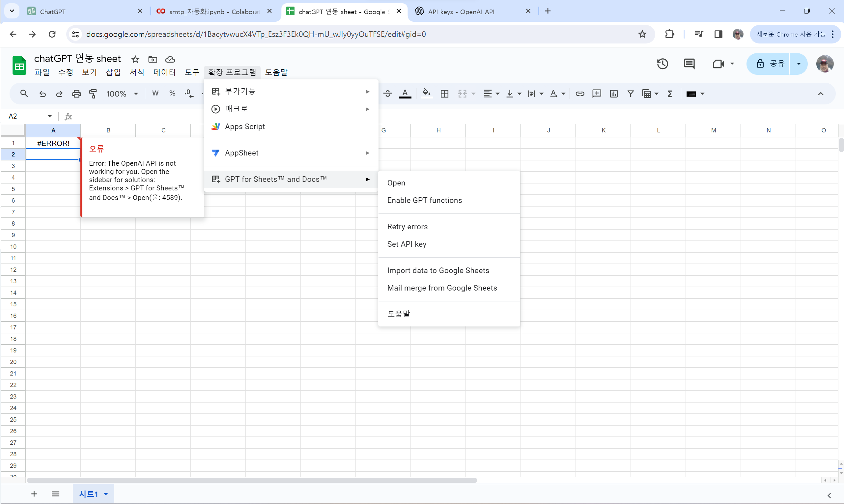Screen dimensions: 844x504
Task: Add a comment from toolbar
Action: tap(597, 94)
